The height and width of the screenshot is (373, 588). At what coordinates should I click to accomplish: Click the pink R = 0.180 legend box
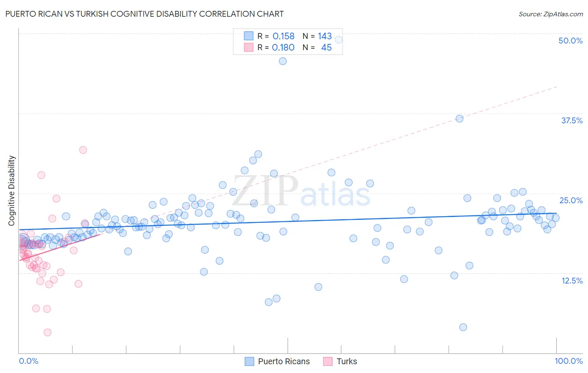click(249, 47)
